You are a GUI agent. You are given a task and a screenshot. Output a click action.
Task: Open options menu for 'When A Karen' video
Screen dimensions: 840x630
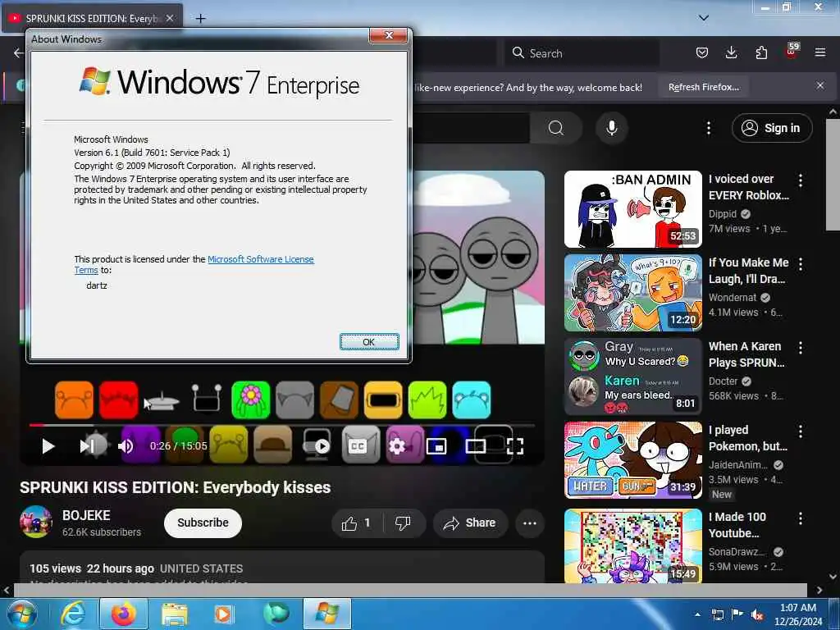pyautogui.click(x=801, y=348)
